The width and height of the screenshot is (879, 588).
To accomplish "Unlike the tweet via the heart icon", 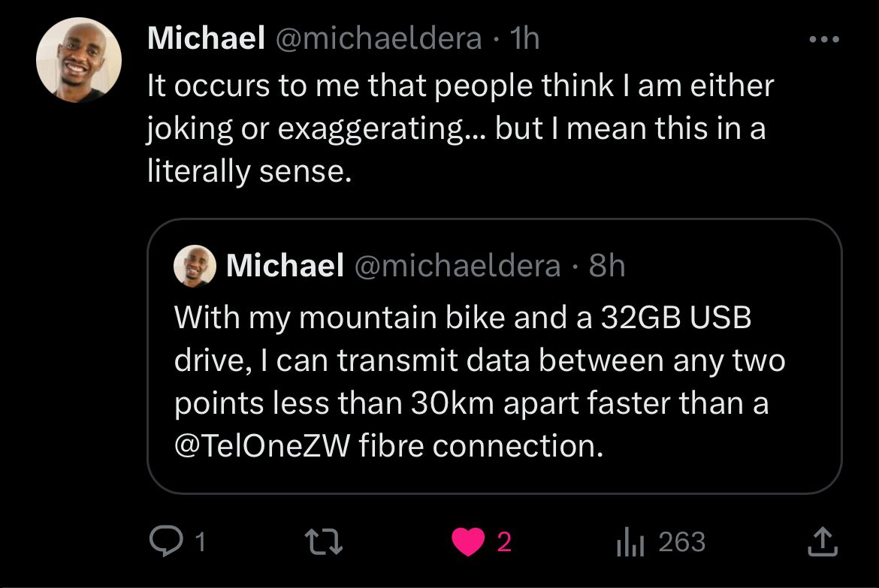I will point(470,541).
